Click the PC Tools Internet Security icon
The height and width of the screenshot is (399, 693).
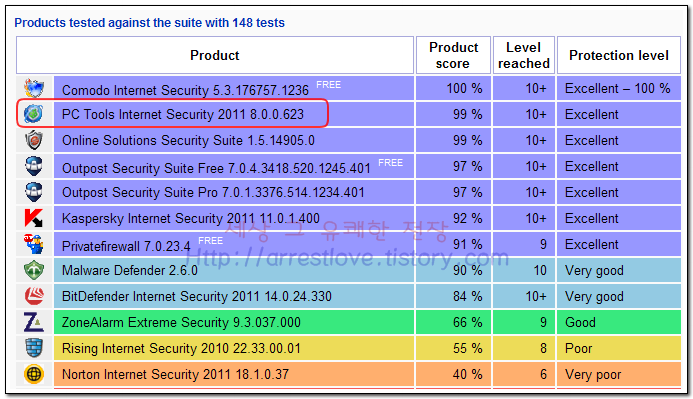34,114
